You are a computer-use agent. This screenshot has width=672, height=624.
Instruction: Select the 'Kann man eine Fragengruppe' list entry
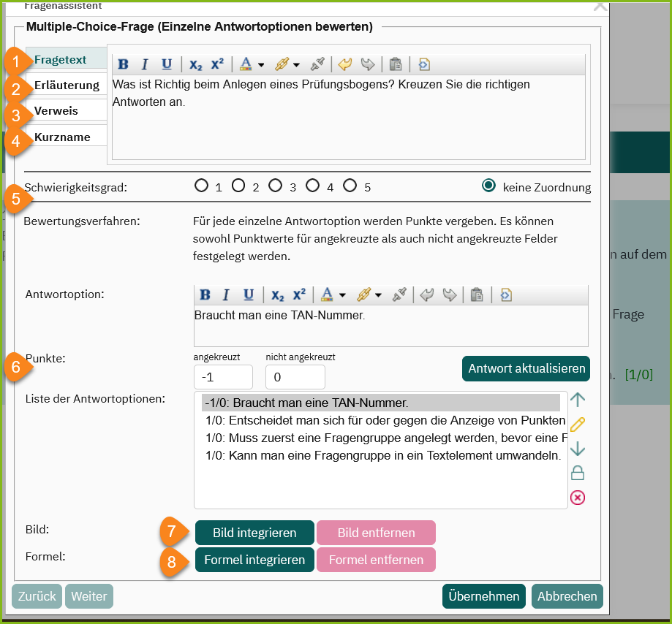coord(382,456)
